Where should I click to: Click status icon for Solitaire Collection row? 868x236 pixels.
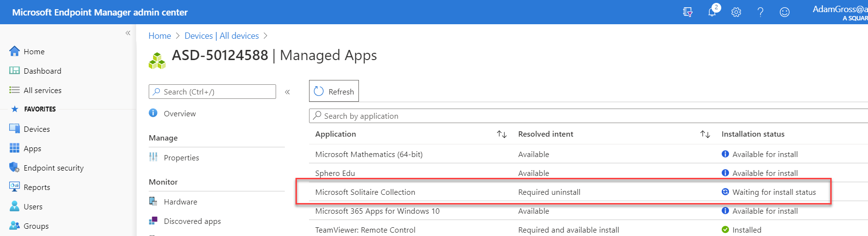pyautogui.click(x=725, y=192)
